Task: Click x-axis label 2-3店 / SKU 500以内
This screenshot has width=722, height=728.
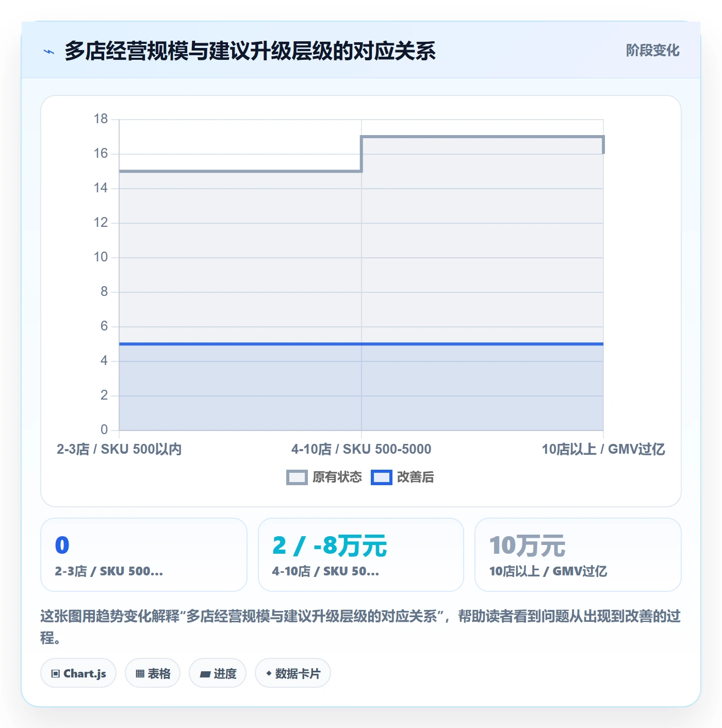Action: 119,449
